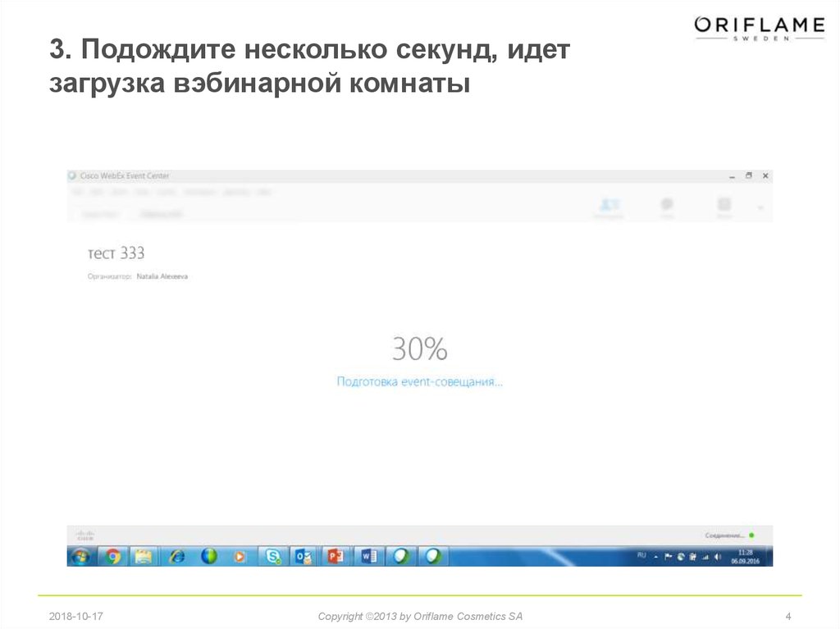
Task: Click the volume speaker tray icon
Action: click(x=718, y=556)
